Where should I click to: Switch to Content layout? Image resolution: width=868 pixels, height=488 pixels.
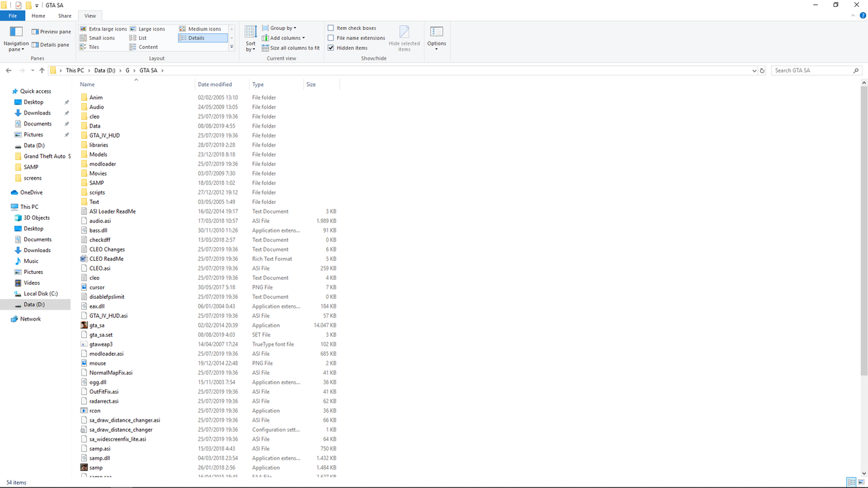point(144,47)
